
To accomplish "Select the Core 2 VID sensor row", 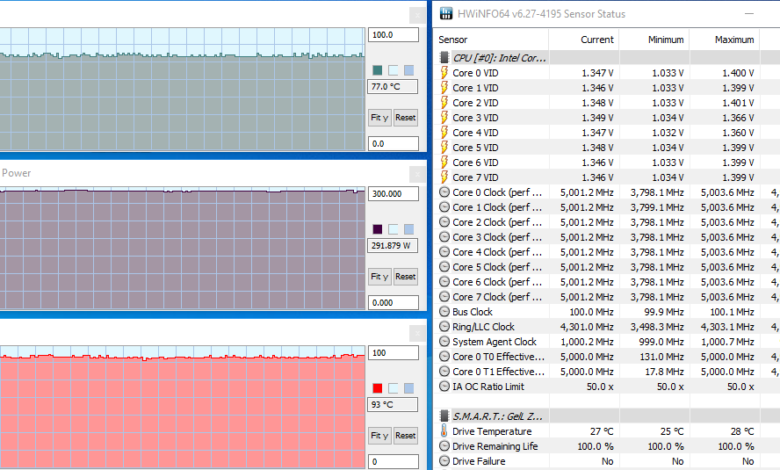I will [x=607, y=102].
